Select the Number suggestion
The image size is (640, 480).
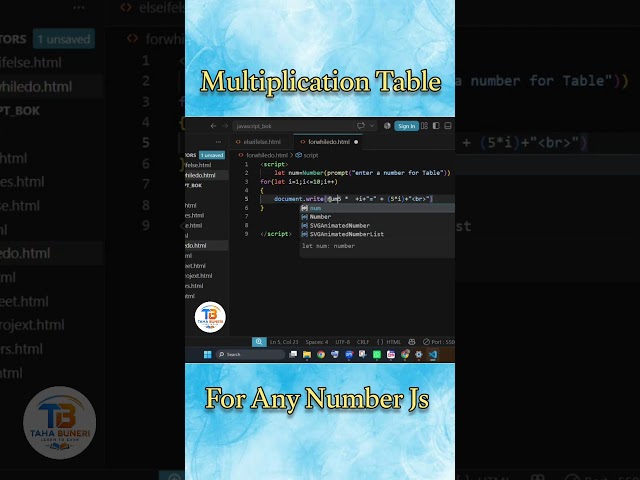click(378, 217)
